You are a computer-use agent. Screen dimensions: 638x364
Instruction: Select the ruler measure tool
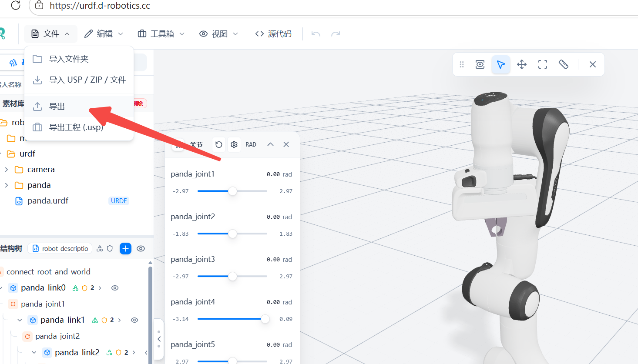(564, 64)
